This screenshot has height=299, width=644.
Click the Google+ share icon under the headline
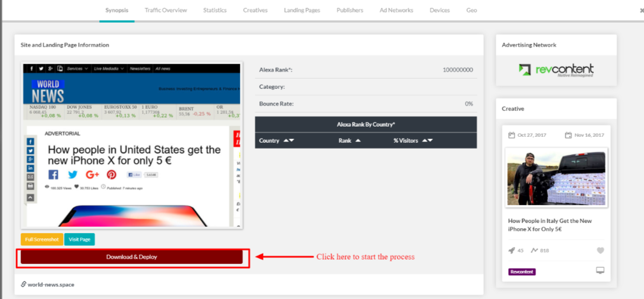click(92, 175)
